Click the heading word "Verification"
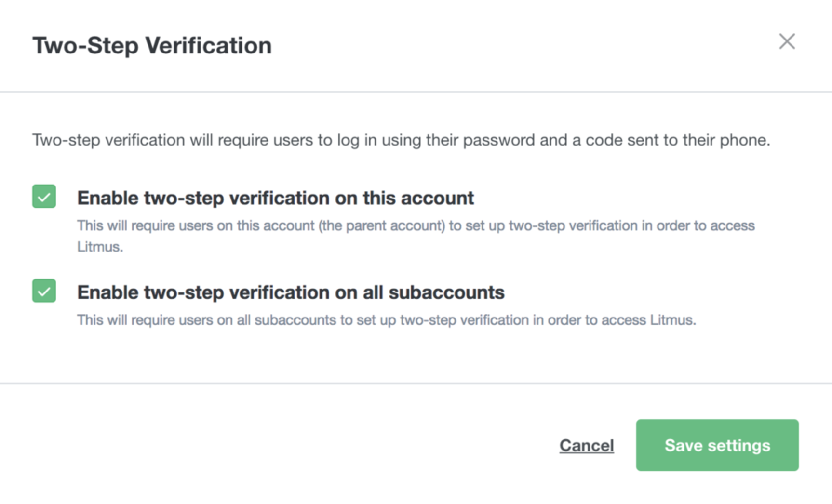The image size is (832, 504). tap(208, 46)
